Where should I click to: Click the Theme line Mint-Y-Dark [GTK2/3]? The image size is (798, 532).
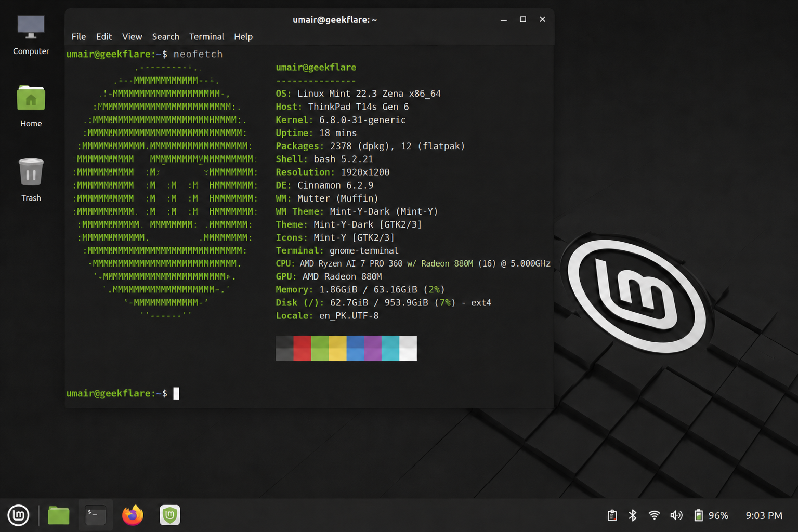tap(348, 224)
